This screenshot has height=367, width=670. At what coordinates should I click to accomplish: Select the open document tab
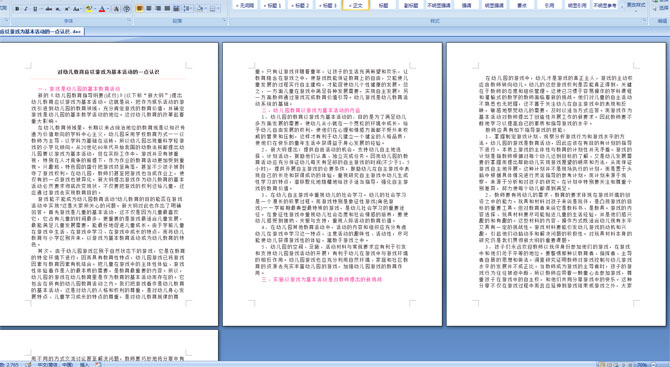41,31
